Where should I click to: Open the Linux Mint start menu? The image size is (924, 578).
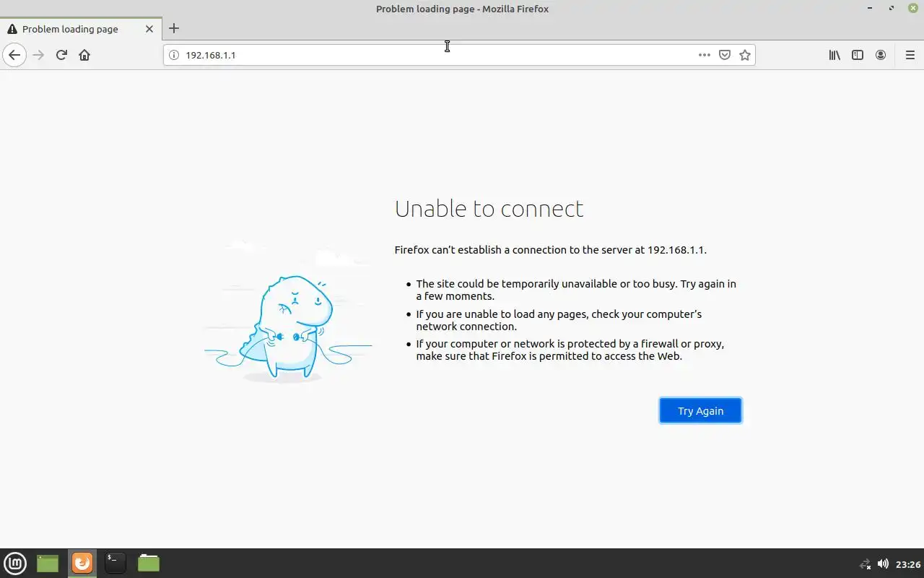coord(15,563)
